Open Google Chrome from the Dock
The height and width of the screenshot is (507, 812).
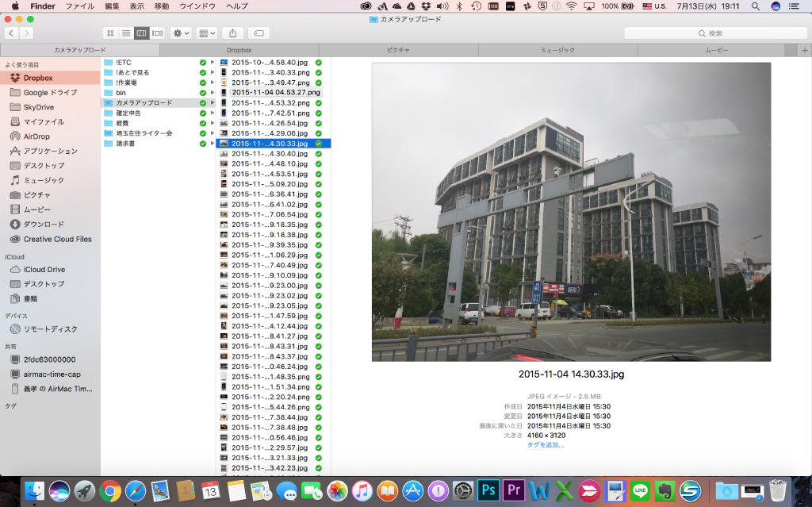coord(109,490)
